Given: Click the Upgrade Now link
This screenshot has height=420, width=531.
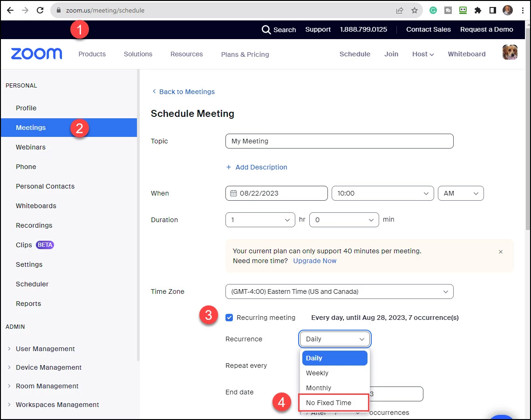Looking at the screenshot, I should [x=314, y=261].
